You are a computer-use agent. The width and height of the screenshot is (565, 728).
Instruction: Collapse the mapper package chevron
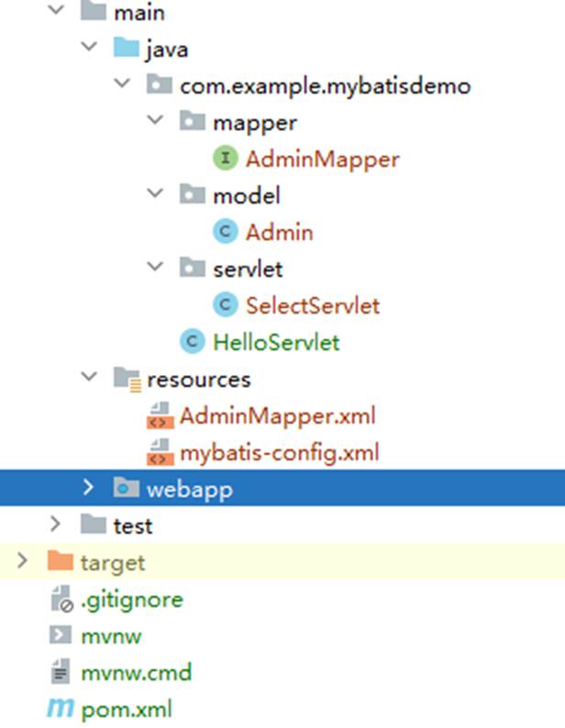155,120
